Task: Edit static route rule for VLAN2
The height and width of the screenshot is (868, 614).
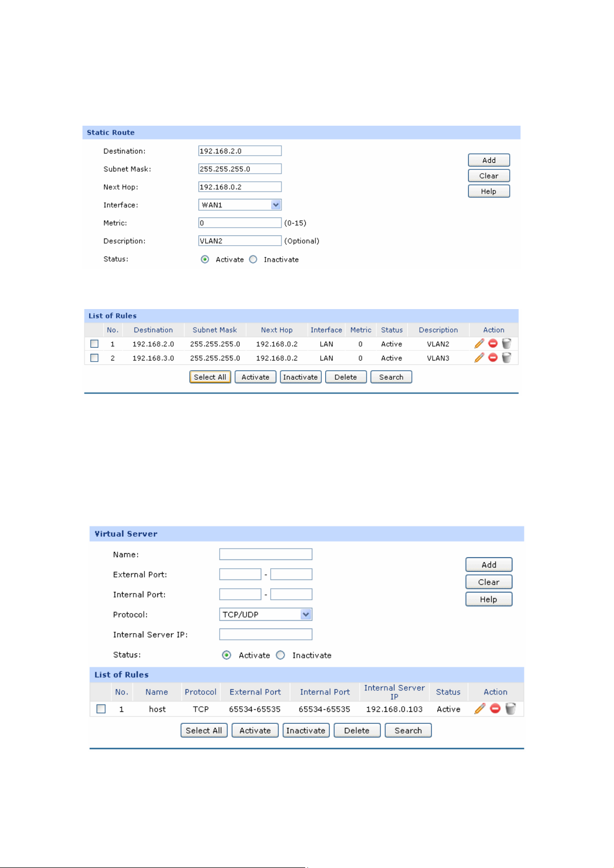Action: (x=479, y=344)
